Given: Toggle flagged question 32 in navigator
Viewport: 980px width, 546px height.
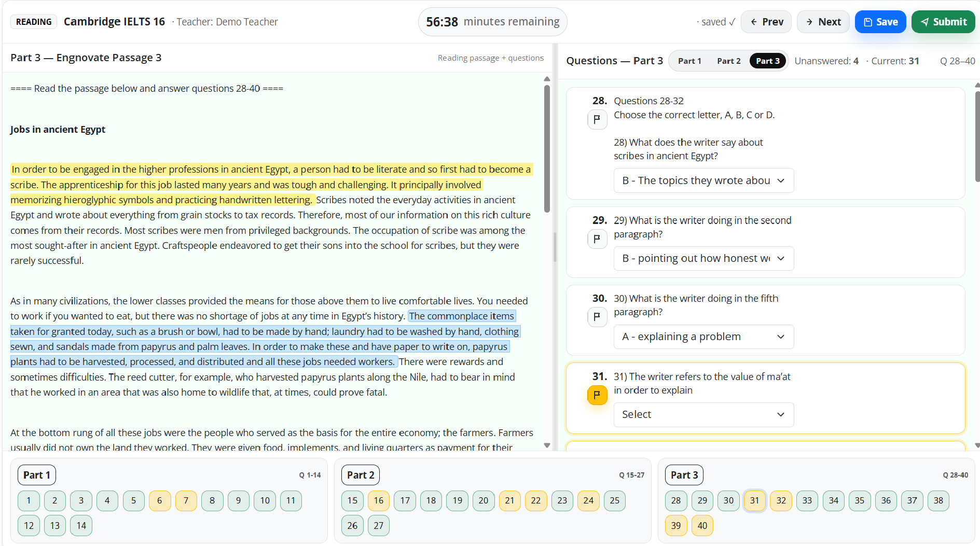Looking at the screenshot, I should [781, 500].
